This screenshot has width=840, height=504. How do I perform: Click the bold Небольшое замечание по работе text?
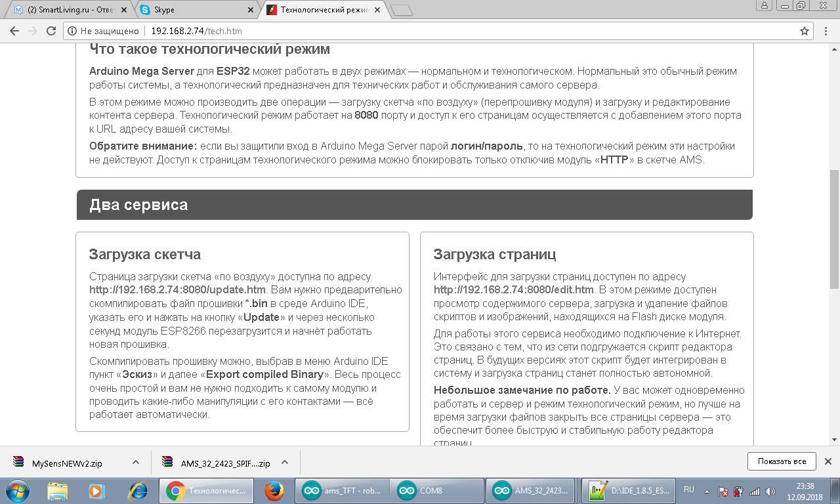[x=522, y=390]
